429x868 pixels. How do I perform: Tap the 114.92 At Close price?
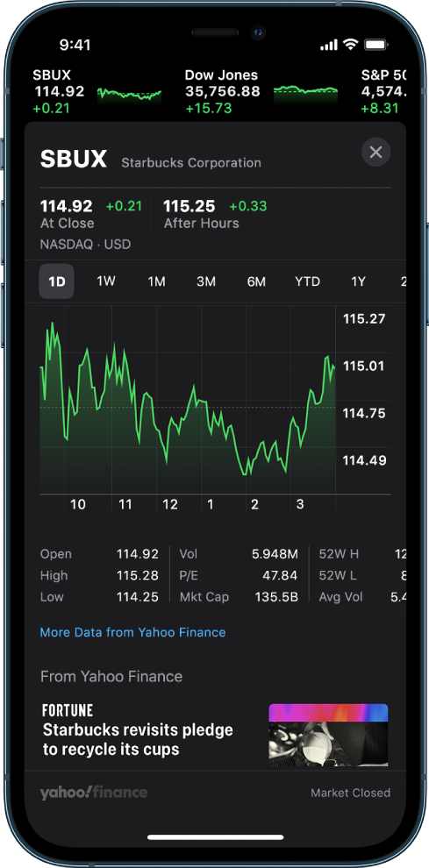pos(67,206)
